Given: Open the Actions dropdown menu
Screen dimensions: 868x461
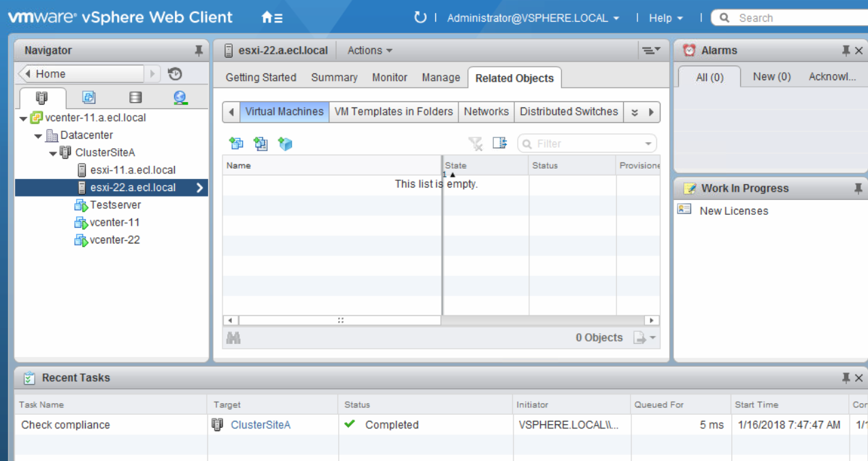Looking at the screenshot, I should (x=370, y=50).
